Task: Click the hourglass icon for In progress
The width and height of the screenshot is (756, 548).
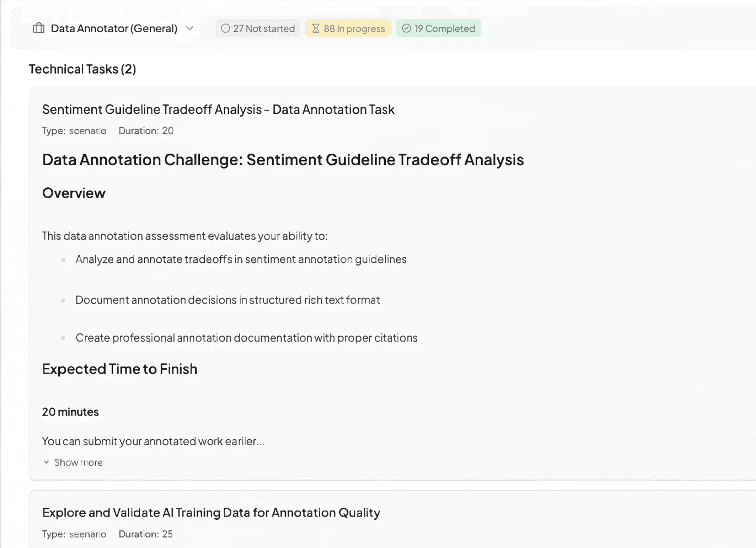Action: coord(316,28)
